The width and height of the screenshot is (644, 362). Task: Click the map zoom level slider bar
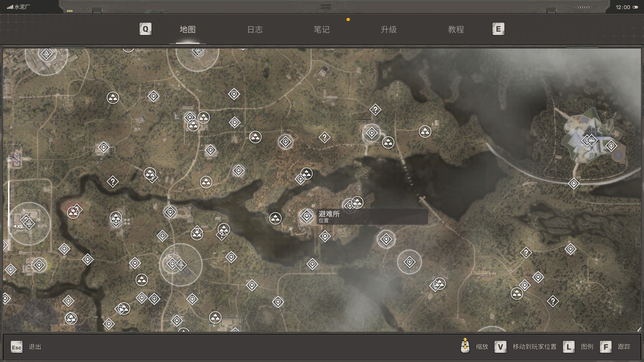(10, 204)
